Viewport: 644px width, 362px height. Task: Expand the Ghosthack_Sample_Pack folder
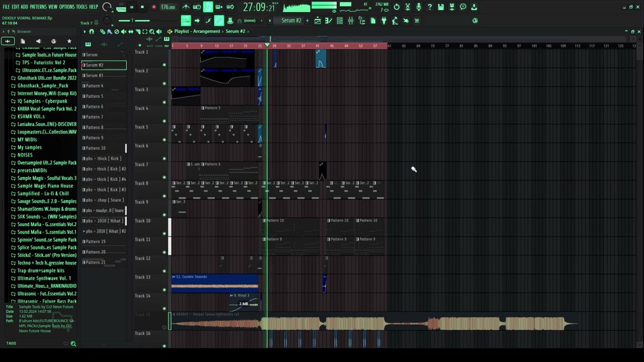click(42, 85)
